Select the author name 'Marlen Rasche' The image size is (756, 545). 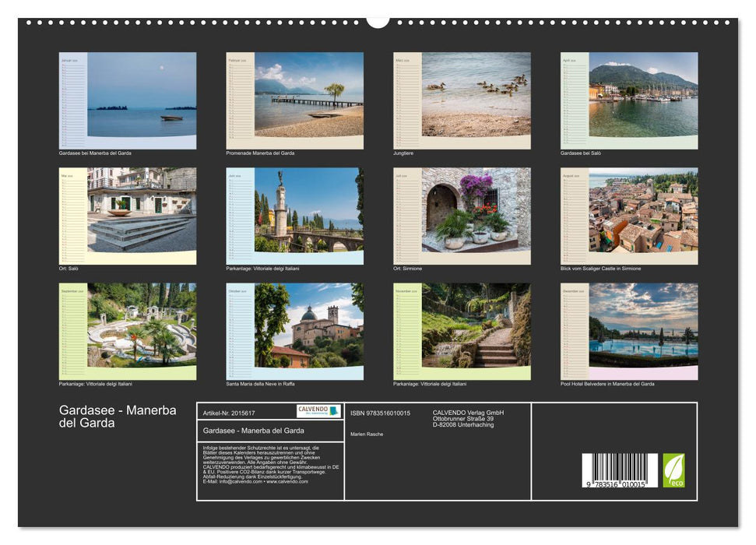[x=367, y=434]
